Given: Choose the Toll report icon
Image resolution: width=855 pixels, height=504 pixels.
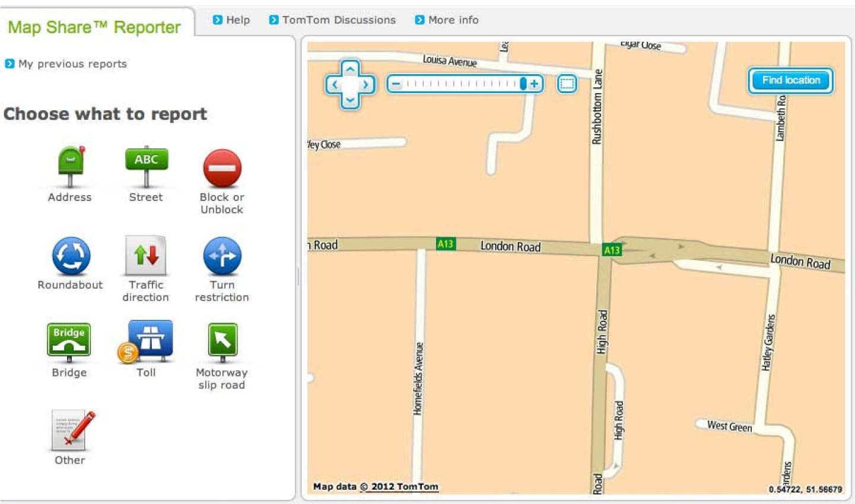Looking at the screenshot, I should 147,342.
